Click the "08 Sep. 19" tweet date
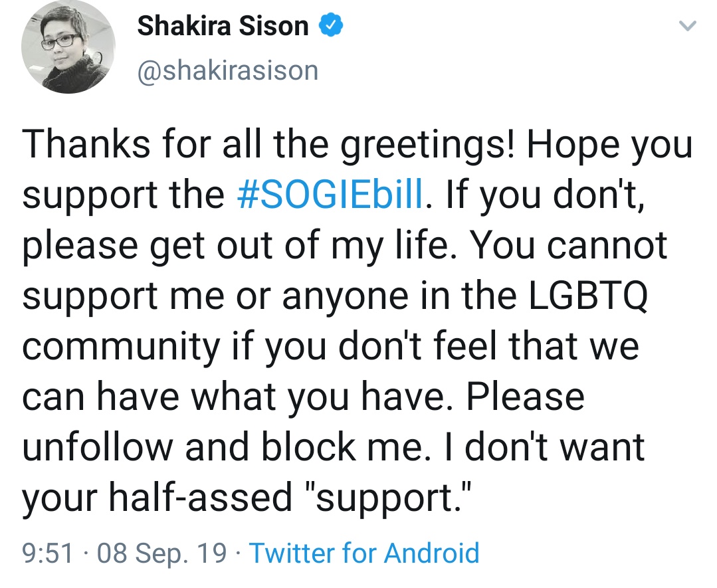 (x=161, y=553)
